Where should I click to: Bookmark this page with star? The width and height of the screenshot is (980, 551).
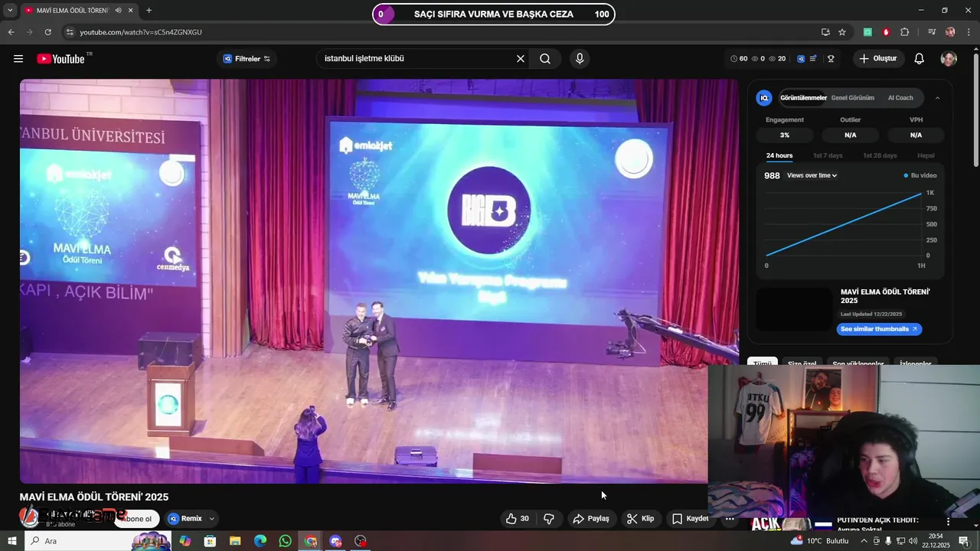point(842,32)
